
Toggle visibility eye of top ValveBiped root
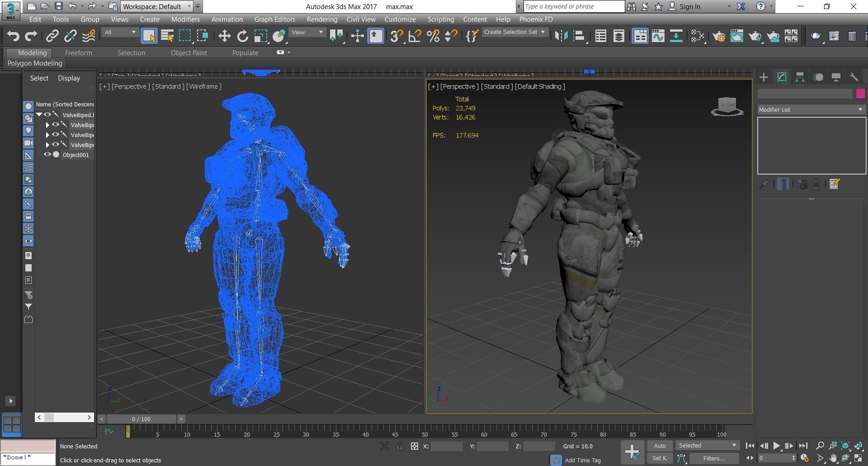pos(47,115)
